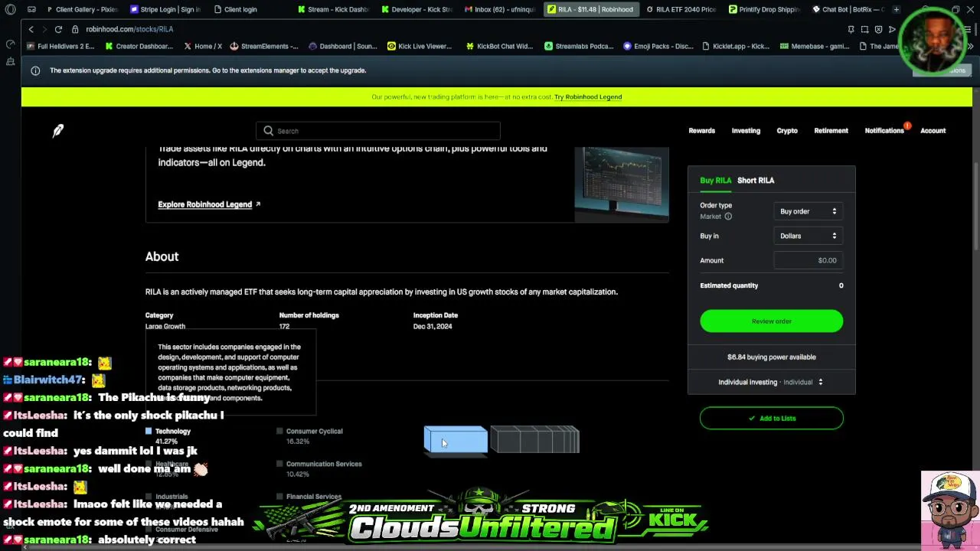Take snapshot with address bar camera icon
Image resolution: width=980 pixels, height=551 pixels.
pos(864,29)
